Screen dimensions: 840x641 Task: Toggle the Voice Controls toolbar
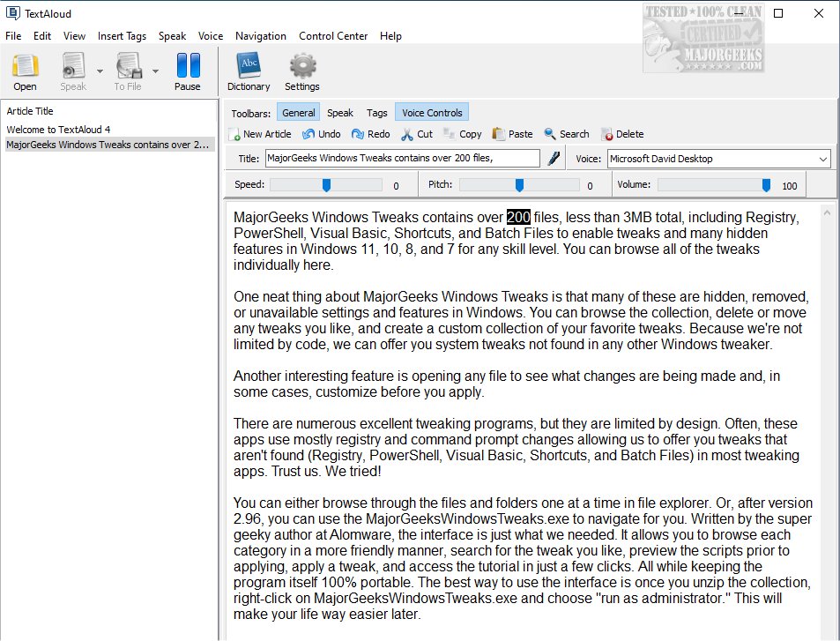coord(432,113)
